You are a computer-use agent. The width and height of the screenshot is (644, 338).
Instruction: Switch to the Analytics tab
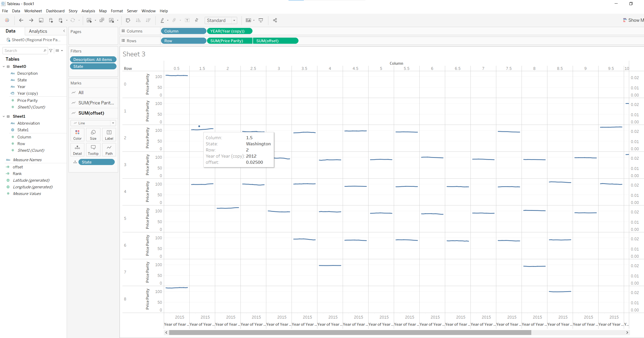tap(38, 31)
